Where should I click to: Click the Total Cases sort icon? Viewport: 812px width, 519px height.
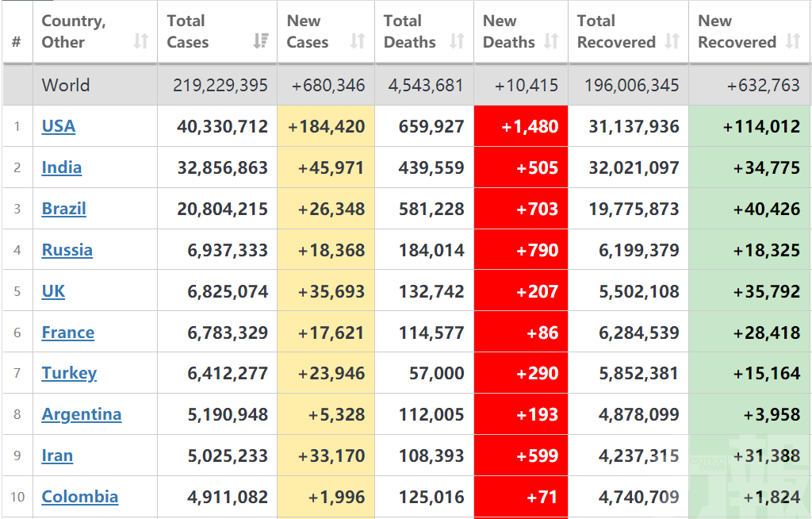click(260, 41)
